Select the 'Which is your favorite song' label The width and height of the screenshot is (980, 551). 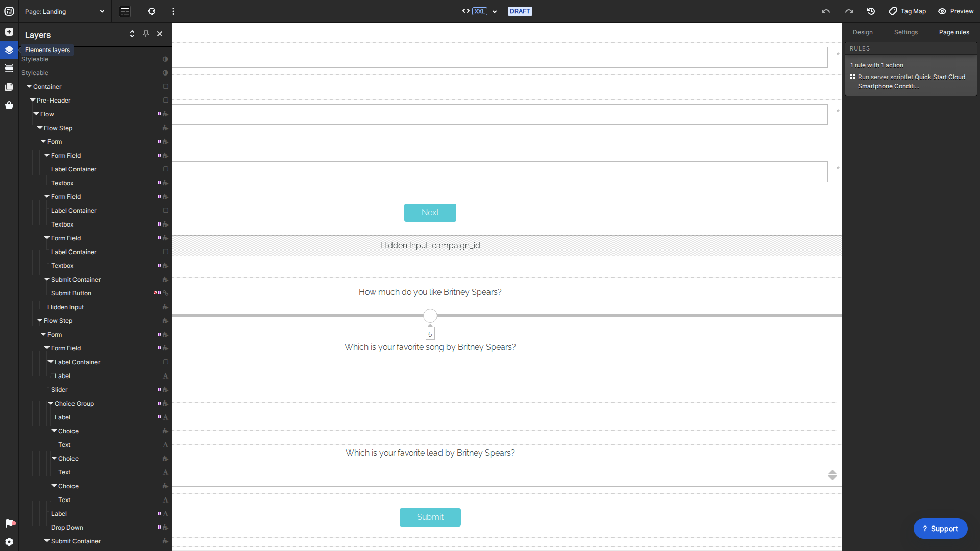(x=430, y=347)
